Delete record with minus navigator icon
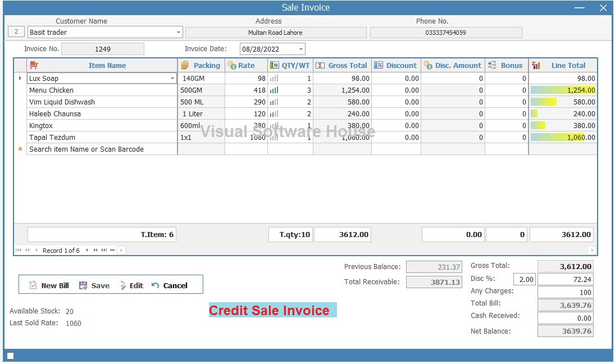615x364 pixels. point(112,251)
